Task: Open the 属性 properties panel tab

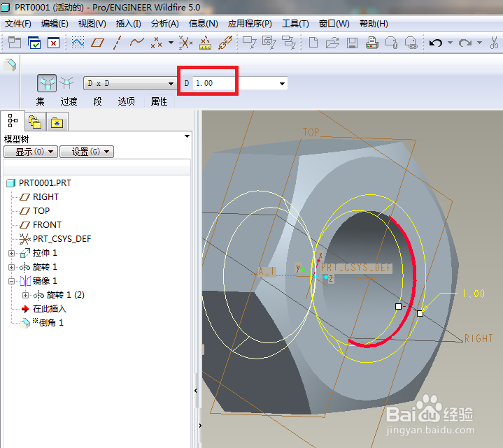Action: 159,101
